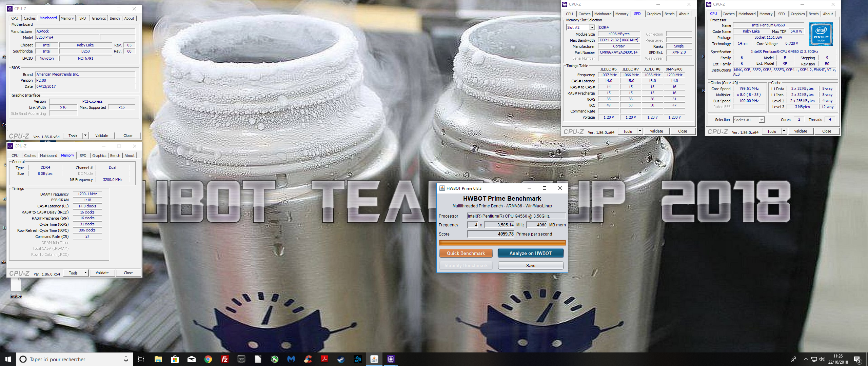Open Tools dropdown arrow in Memory CPU-Z window

pos(85,273)
